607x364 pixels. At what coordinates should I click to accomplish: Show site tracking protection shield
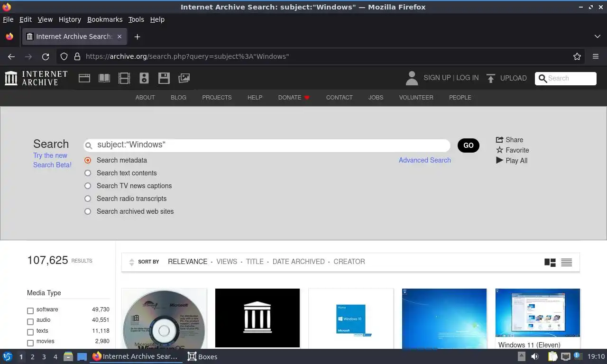click(64, 56)
